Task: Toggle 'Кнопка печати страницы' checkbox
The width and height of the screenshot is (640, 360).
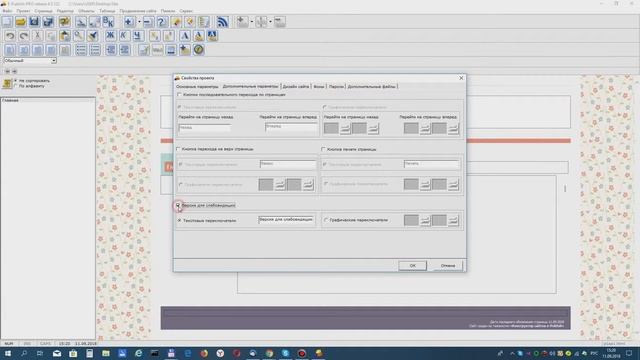Action: click(x=323, y=149)
